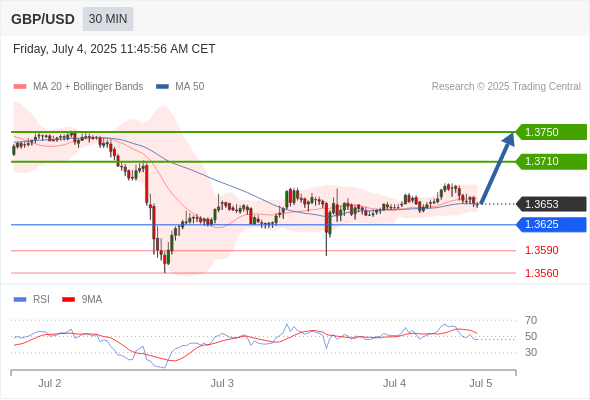The width and height of the screenshot is (590, 400).
Task: Click the RSI 30 axis value
Action: pyautogui.click(x=531, y=353)
